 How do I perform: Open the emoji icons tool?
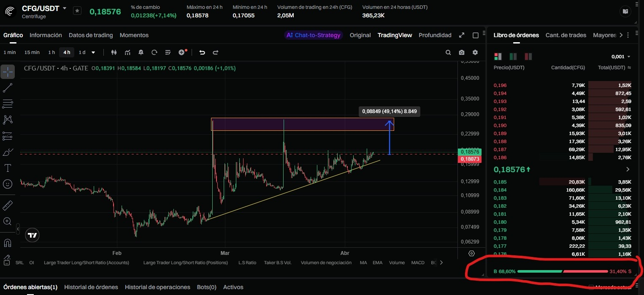point(8,184)
